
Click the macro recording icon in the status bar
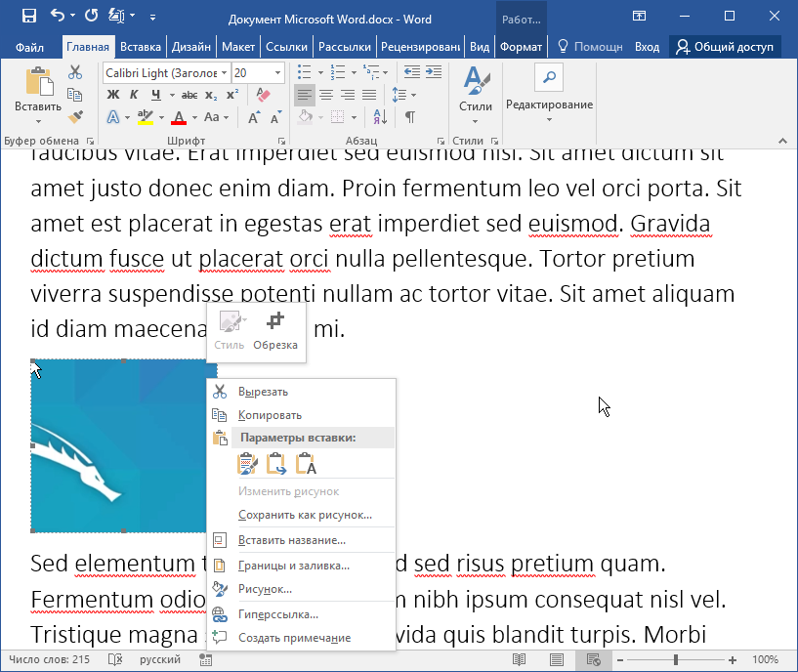(x=206, y=659)
